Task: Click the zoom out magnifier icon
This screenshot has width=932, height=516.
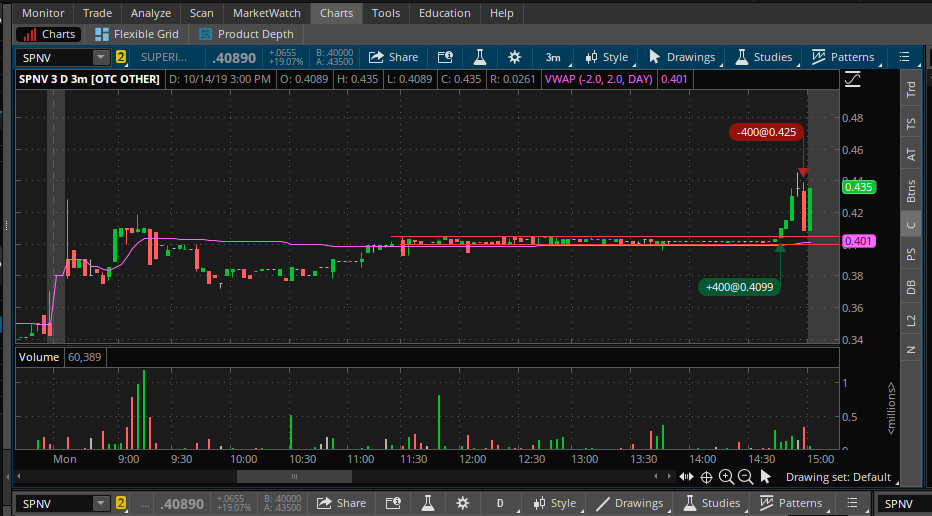Action: [745, 477]
